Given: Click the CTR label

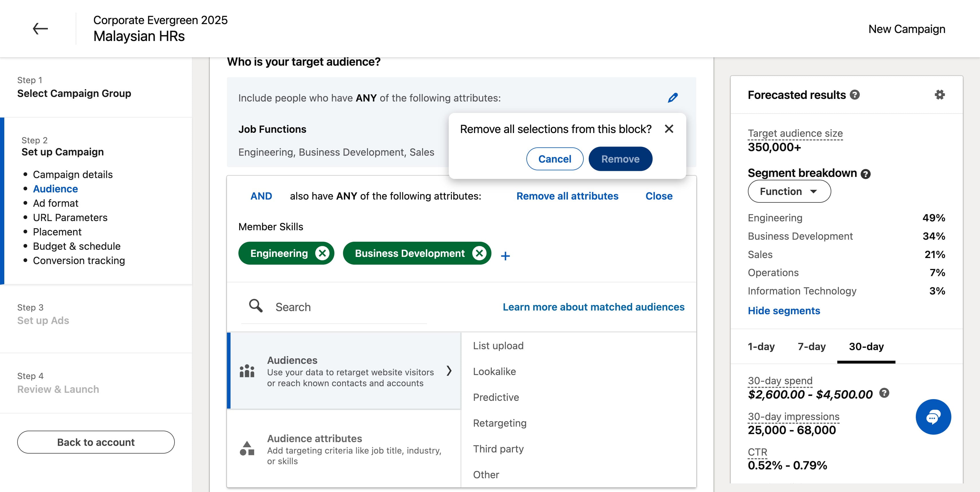Looking at the screenshot, I should (x=757, y=452).
